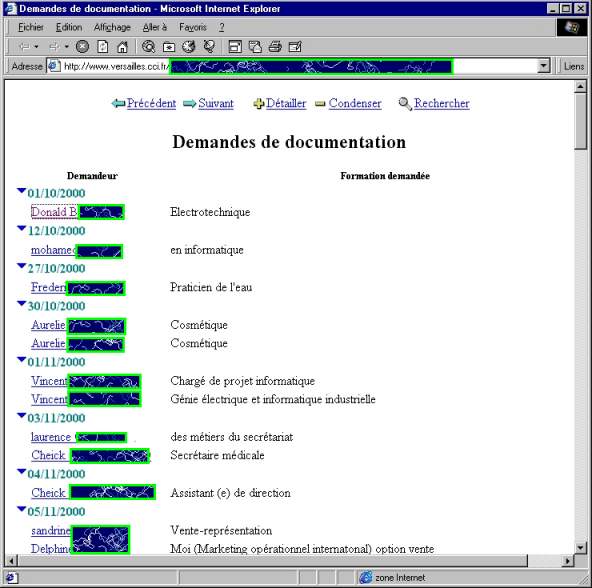Click the Refresh page icon
592x588 pixels.
[x=102, y=47]
